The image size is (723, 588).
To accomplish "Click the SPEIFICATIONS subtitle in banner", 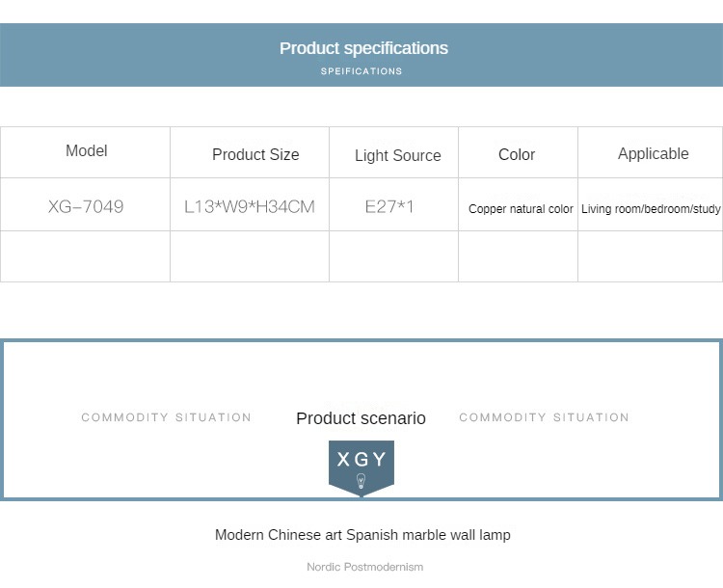I will pyautogui.click(x=361, y=71).
